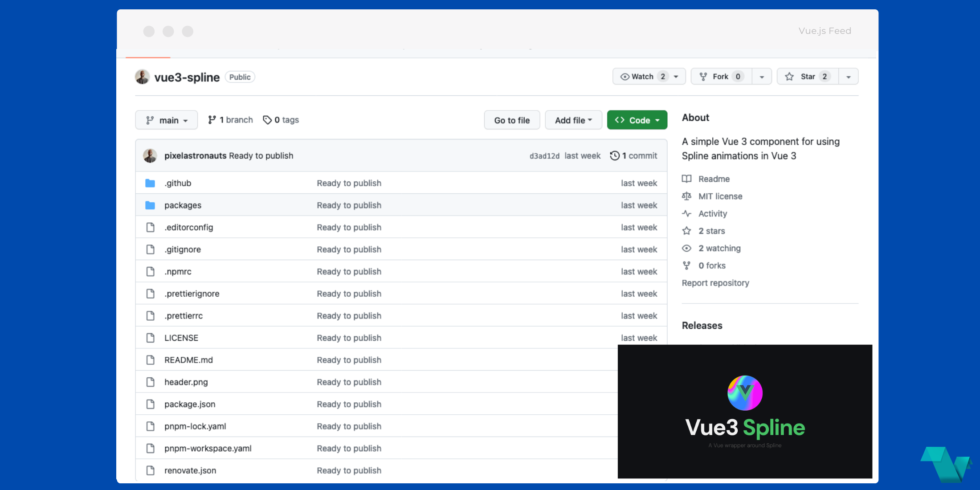Check repository Activity

coord(712,213)
